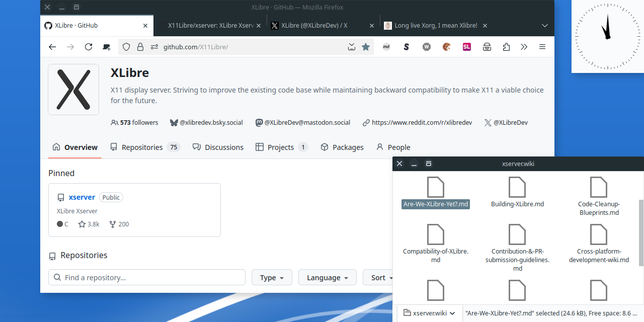Open the Projects tab

pos(282,147)
